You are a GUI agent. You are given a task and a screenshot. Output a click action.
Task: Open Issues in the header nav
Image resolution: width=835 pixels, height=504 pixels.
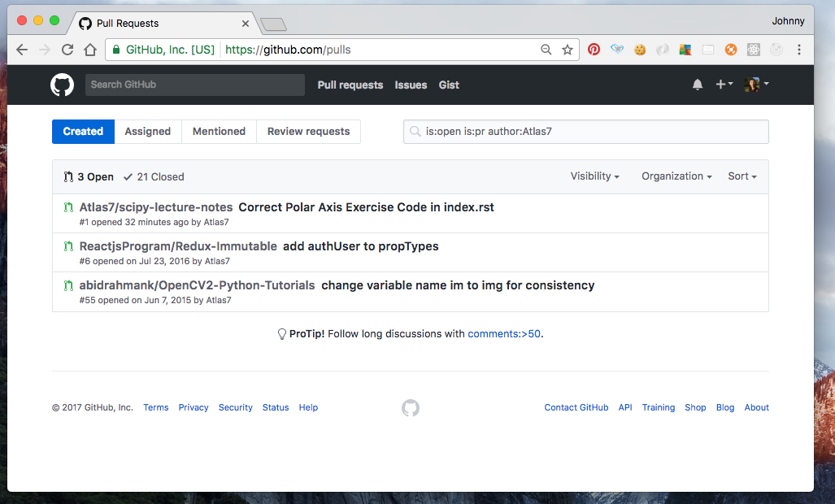coord(411,85)
